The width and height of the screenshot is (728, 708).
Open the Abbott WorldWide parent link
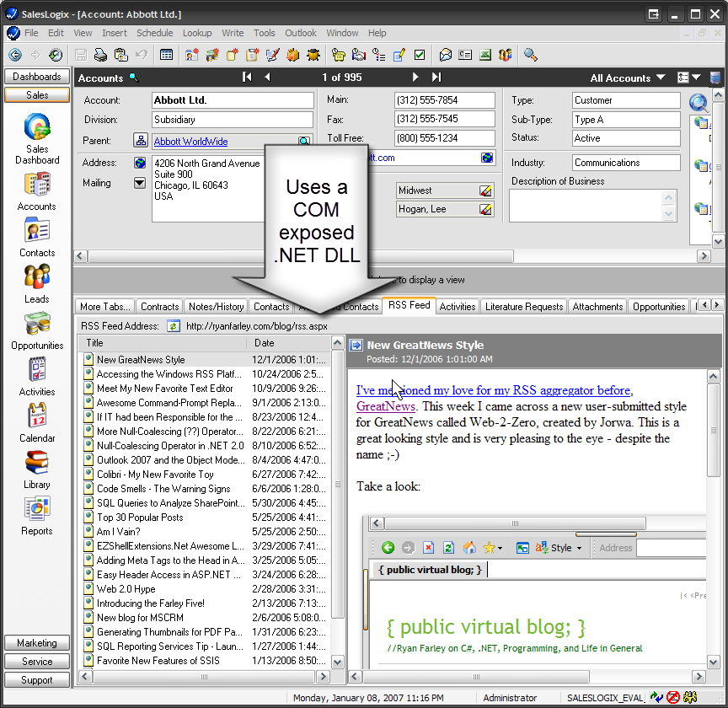(x=190, y=142)
